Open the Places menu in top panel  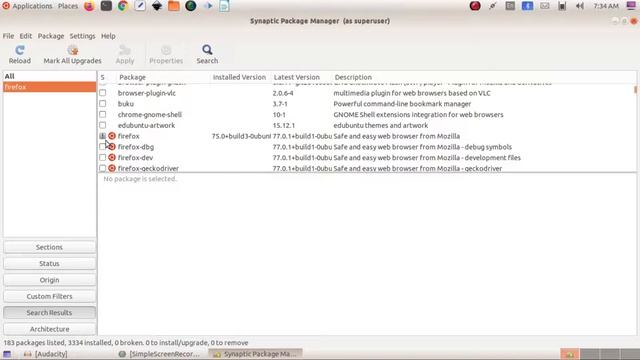68,6
